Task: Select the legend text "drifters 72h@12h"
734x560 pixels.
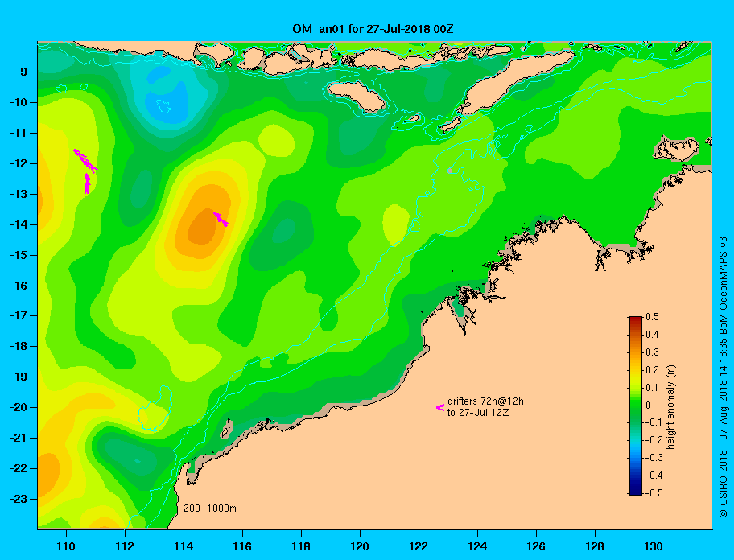Action: (x=485, y=401)
